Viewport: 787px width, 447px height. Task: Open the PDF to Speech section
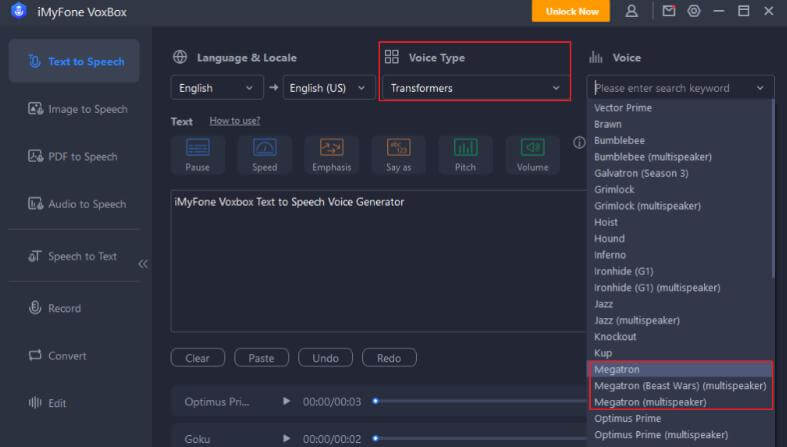point(73,157)
